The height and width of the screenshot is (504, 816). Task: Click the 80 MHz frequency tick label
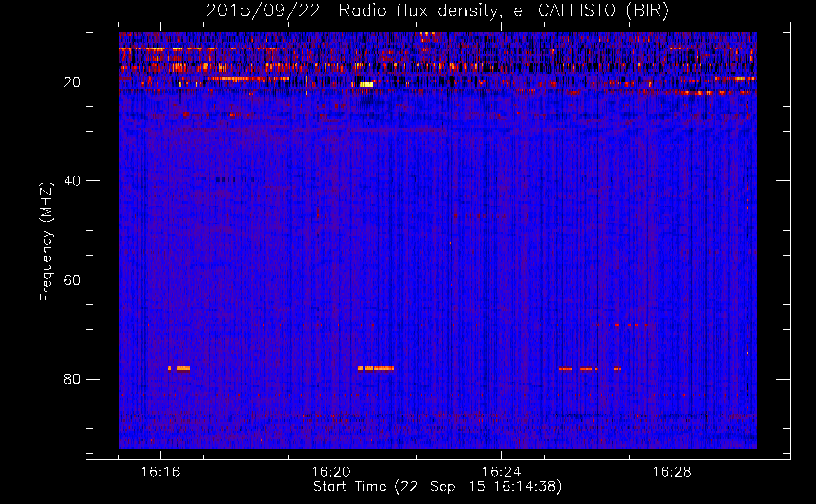tap(73, 379)
